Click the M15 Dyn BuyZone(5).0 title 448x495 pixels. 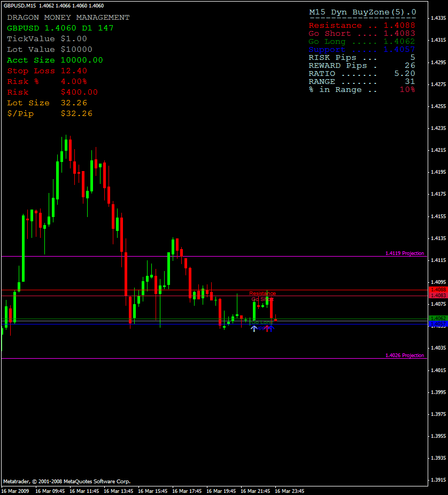[362, 12]
